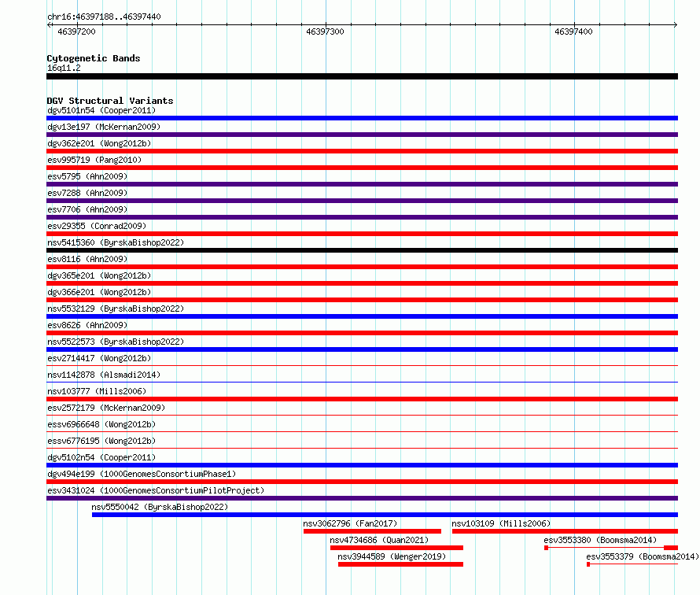Click the black bar under nsv5415360
The width and height of the screenshot is (700, 595).
coord(362,250)
